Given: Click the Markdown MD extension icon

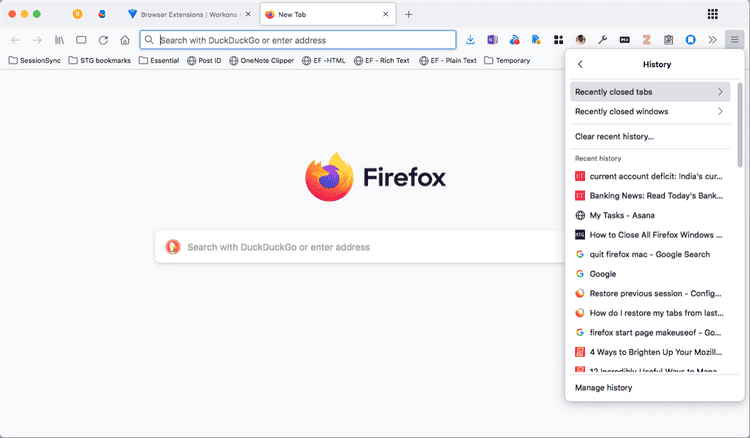Looking at the screenshot, I should [624, 40].
